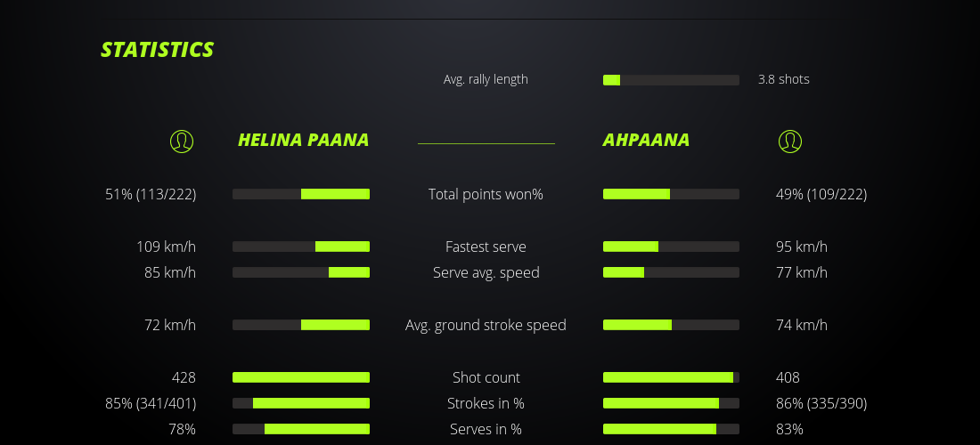The width and height of the screenshot is (980, 445).
Task: Click Ahpaana's player profile icon
Action: point(790,141)
